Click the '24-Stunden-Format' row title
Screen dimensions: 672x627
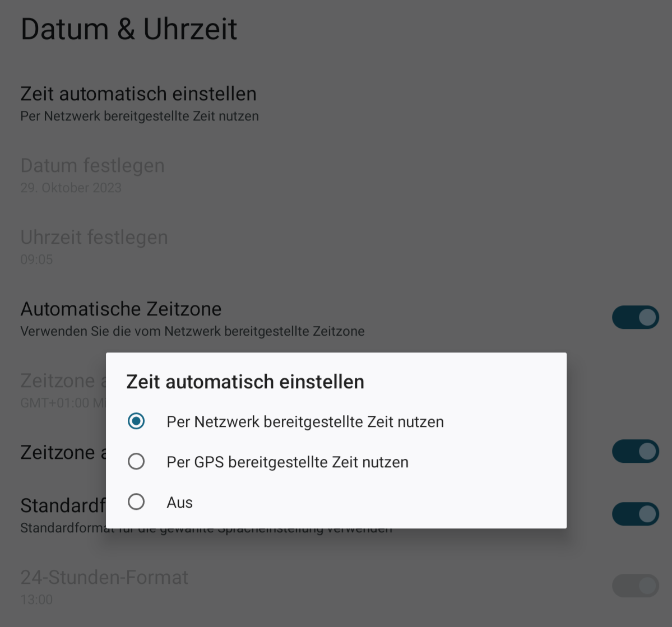(104, 577)
